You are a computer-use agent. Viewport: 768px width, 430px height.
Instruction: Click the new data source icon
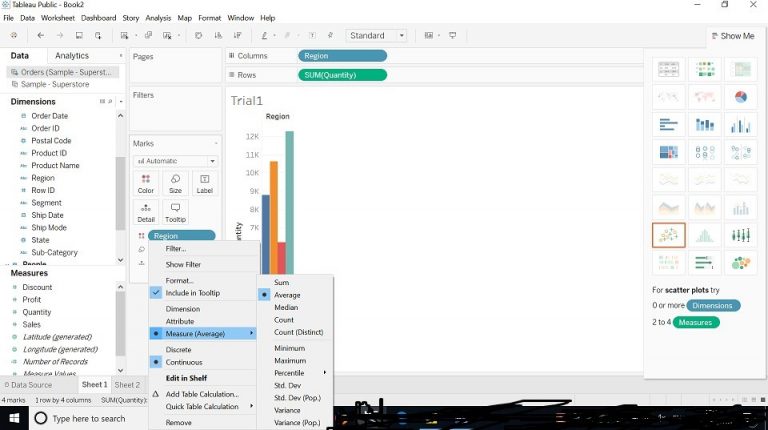tap(98, 35)
